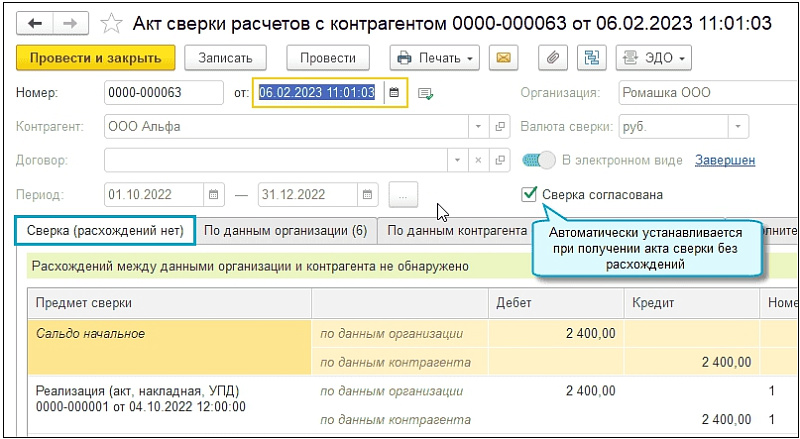The image size is (800, 439).
Task: Switch to Сверка (расхождений нет) tab
Action: pos(105,231)
